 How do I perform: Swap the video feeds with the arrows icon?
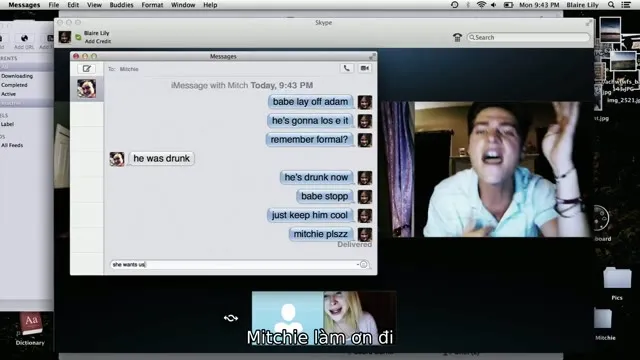(x=231, y=318)
